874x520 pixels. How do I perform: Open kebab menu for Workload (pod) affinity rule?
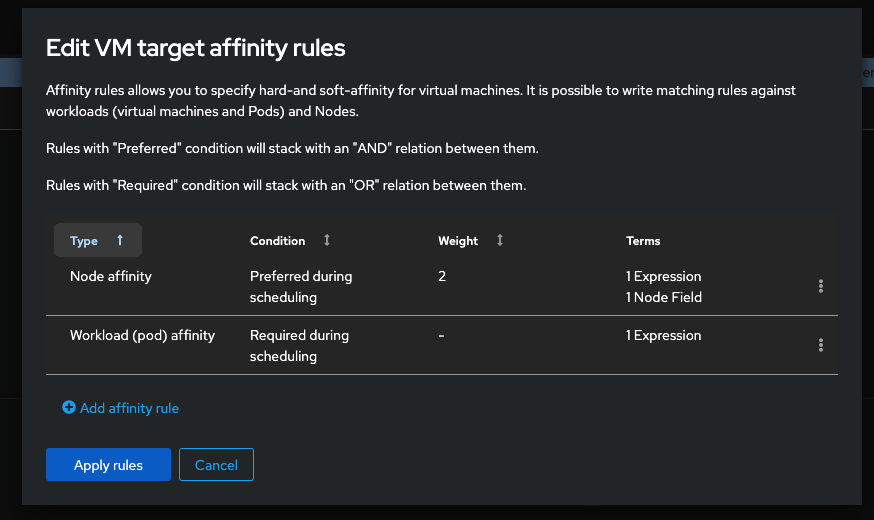coord(820,345)
